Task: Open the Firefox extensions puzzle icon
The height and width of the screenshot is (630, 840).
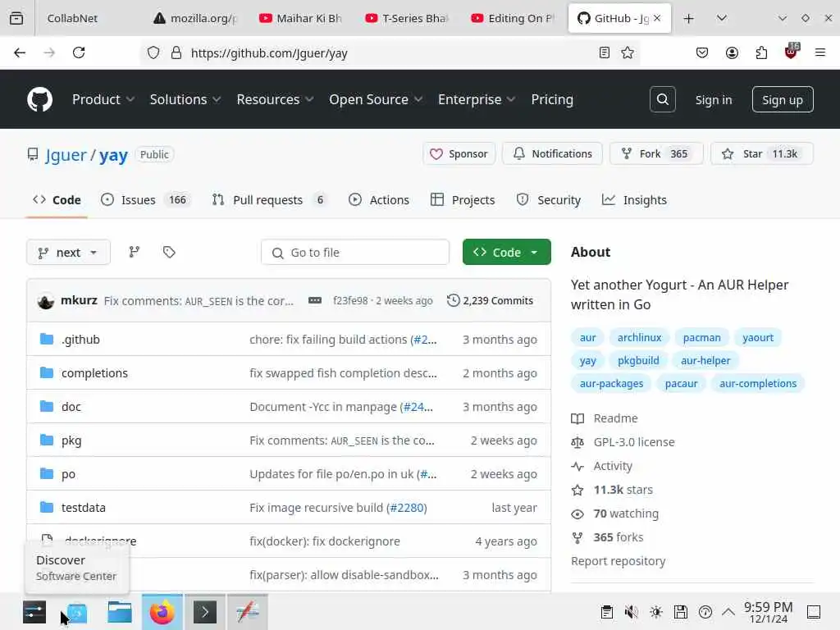Action: [761, 52]
